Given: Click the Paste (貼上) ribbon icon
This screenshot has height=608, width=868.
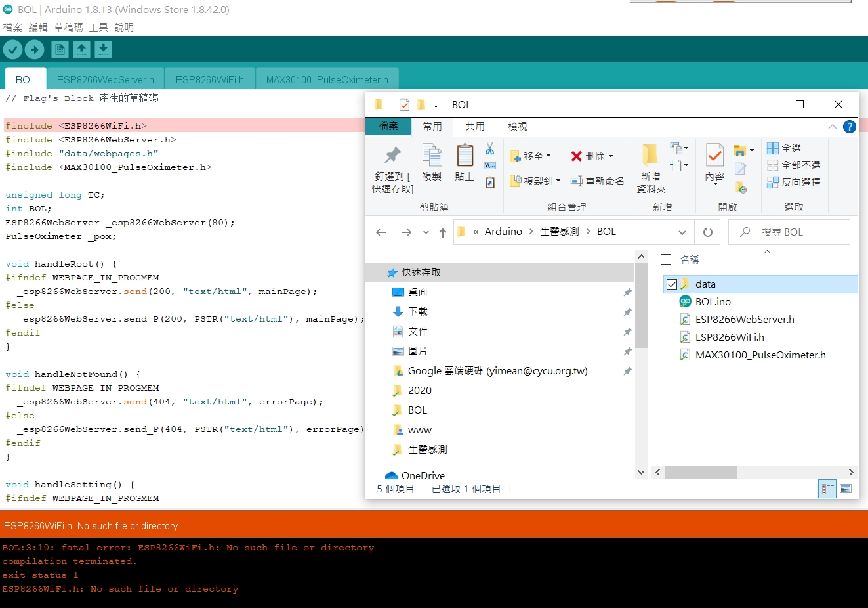Looking at the screenshot, I should pyautogui.click(x=465, y=163).
